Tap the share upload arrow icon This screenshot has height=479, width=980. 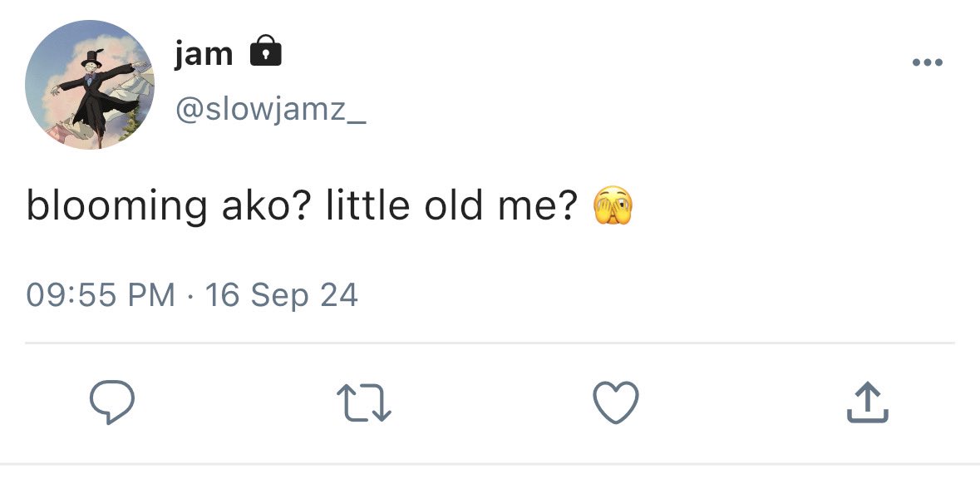(x=868, y=402)
